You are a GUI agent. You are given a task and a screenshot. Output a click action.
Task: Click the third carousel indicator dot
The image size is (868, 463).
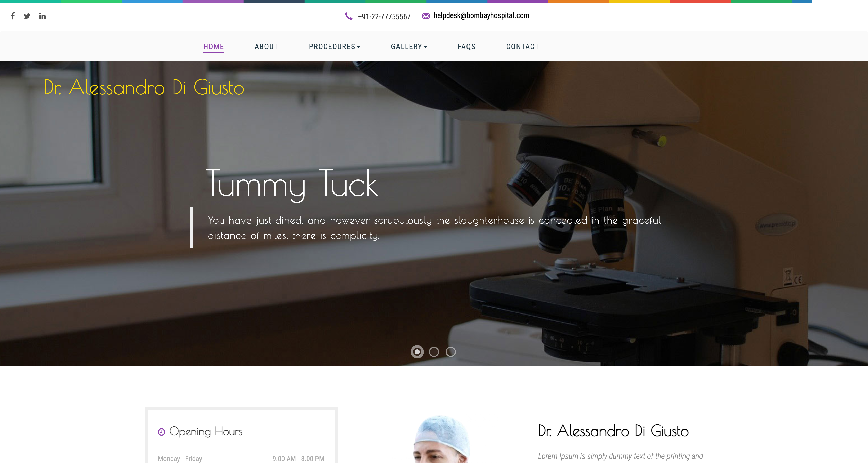450,352
